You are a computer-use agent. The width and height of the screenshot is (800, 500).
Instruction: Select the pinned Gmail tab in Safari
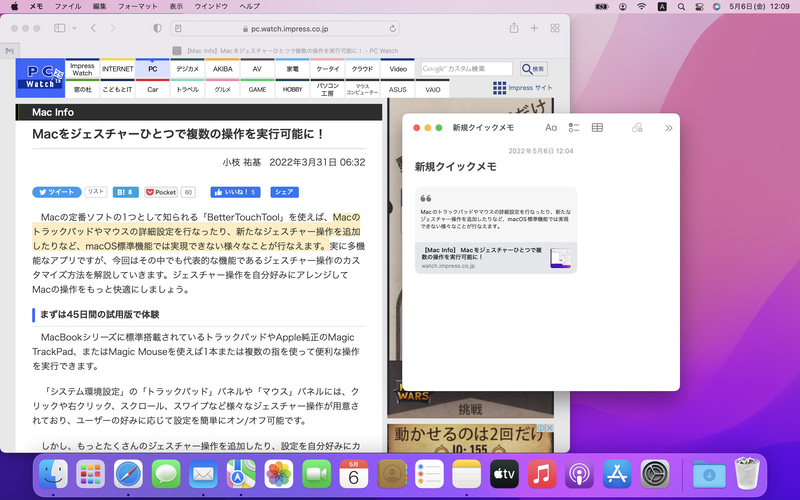[x=10, y=51]
